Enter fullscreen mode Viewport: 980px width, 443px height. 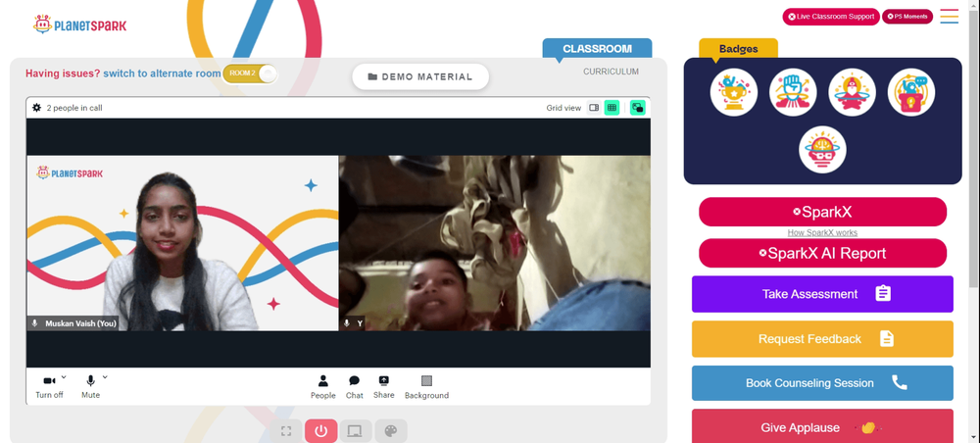coord(286,431)
